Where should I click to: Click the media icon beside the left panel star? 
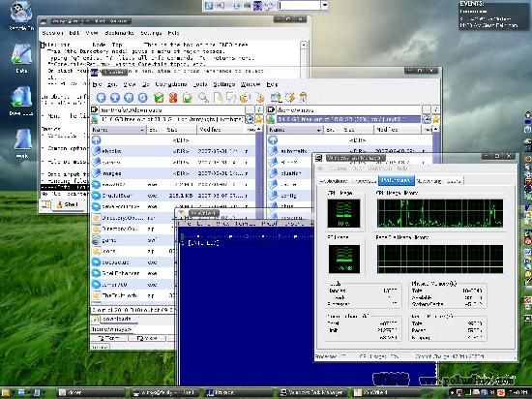click(250, 119)
